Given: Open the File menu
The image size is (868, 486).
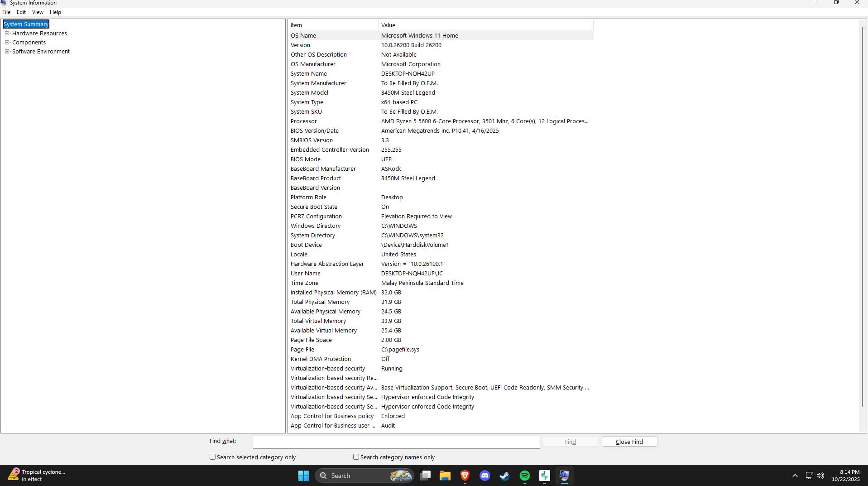Looking at the screenshot, I should pos(6,12).
